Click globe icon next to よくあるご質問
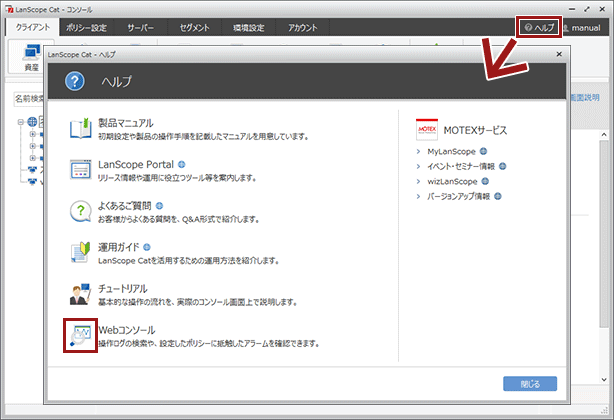Image resolution: width=614 pixels, height=420 pixels. pos(159,206)
